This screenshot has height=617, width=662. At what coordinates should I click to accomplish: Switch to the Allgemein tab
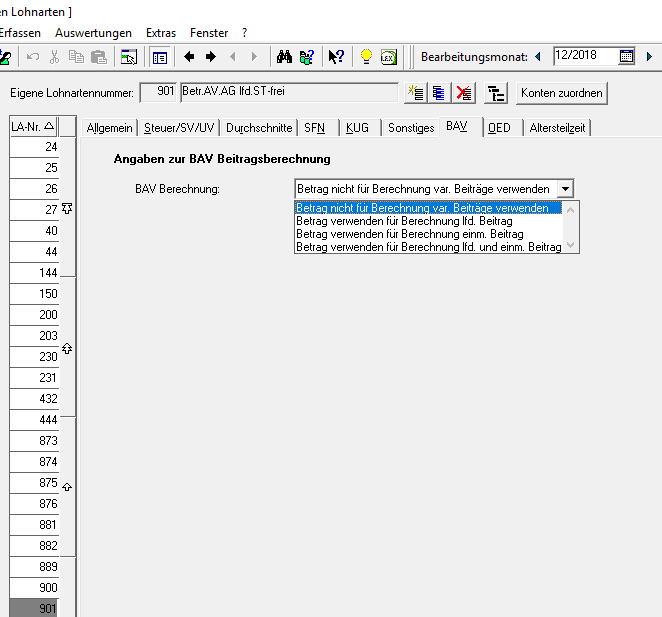coord(109,128)
